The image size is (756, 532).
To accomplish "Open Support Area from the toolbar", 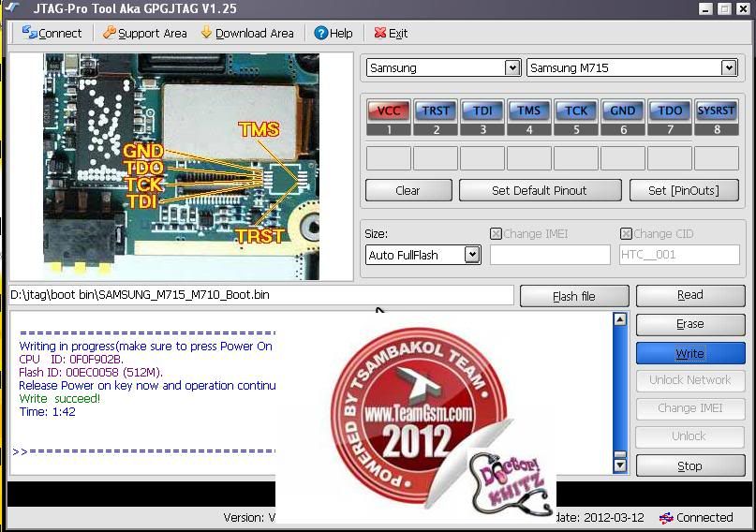I will click(x=144, y=34).
